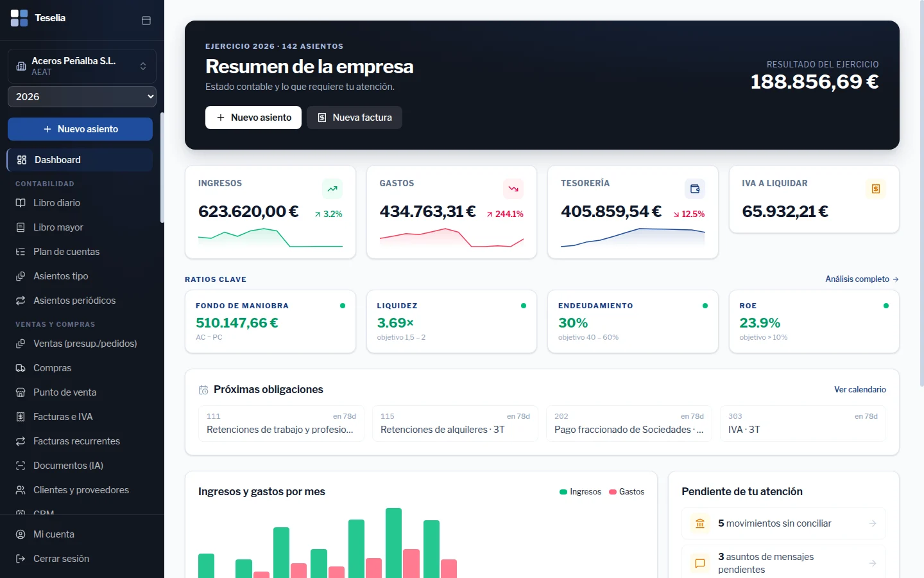Screen dimensions: 924x578
Task: Click the Clientes y proveedores people icon
Action: [21, 490]
